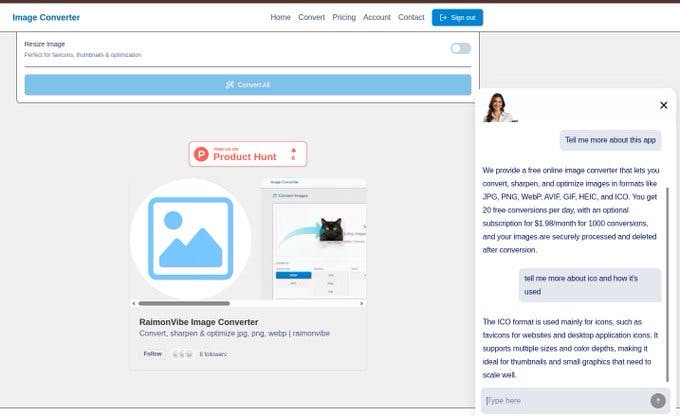This screenshot has height=416, width=680.
Task: Click the 'Tell me more about this app' message
Action: (x=610, y=140)
